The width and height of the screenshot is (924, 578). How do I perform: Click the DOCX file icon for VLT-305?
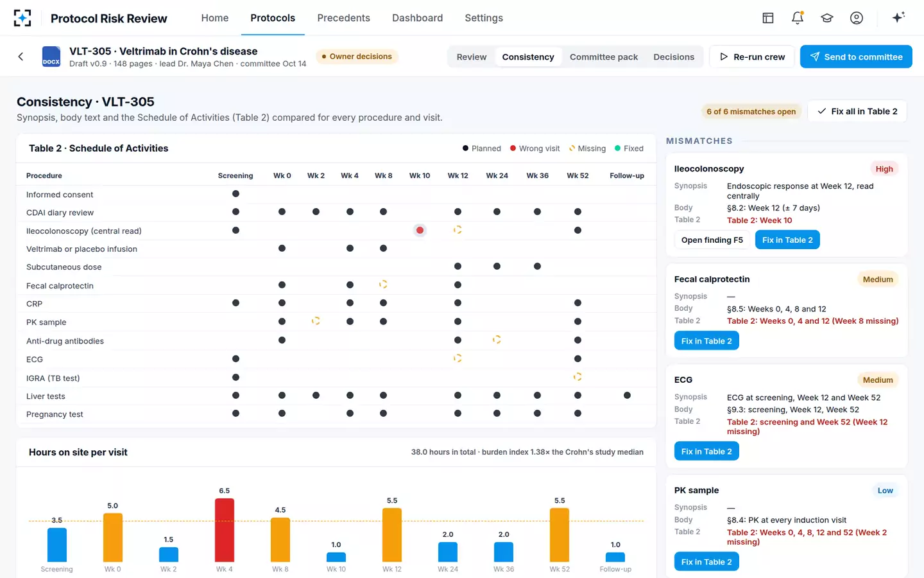click(x=51, y=57)
